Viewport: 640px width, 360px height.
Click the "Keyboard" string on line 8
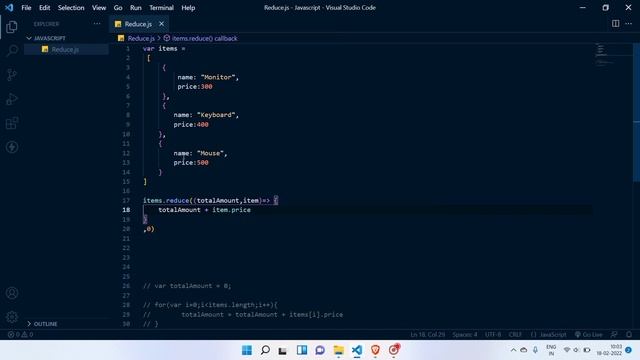coord(216,115)
